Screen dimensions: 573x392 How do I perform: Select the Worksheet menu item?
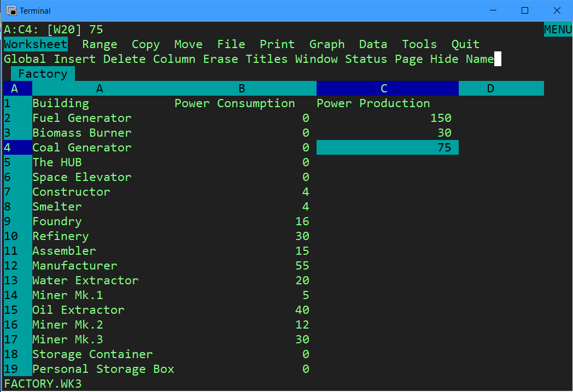36,44
